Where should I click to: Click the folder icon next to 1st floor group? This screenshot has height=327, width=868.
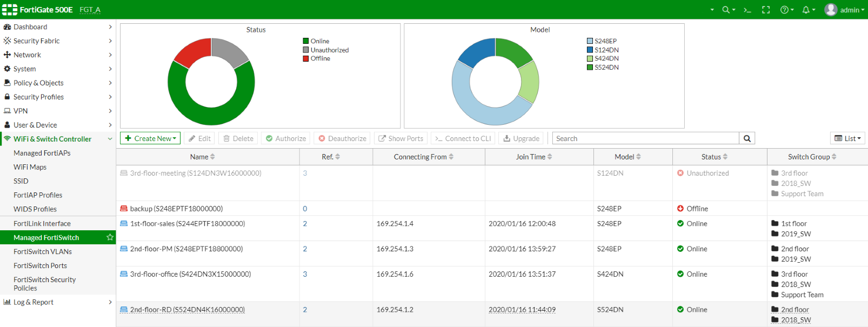(x=775, y=223)
